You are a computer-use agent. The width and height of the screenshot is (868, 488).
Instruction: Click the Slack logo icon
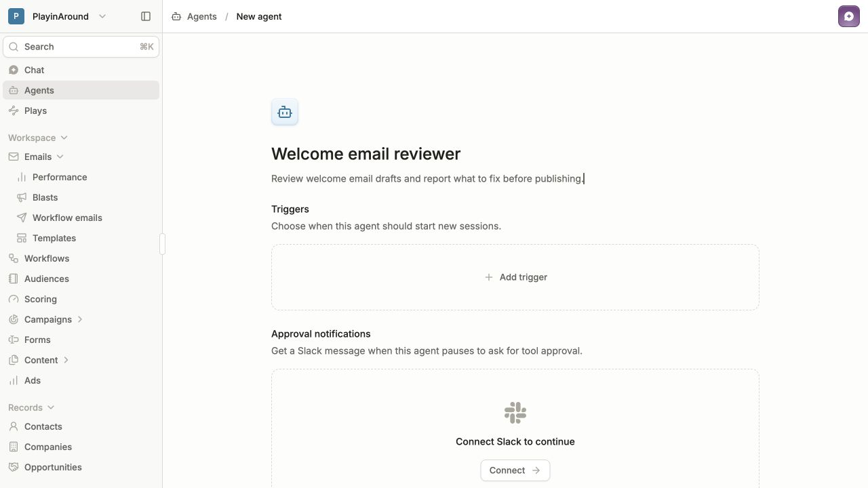515,413
